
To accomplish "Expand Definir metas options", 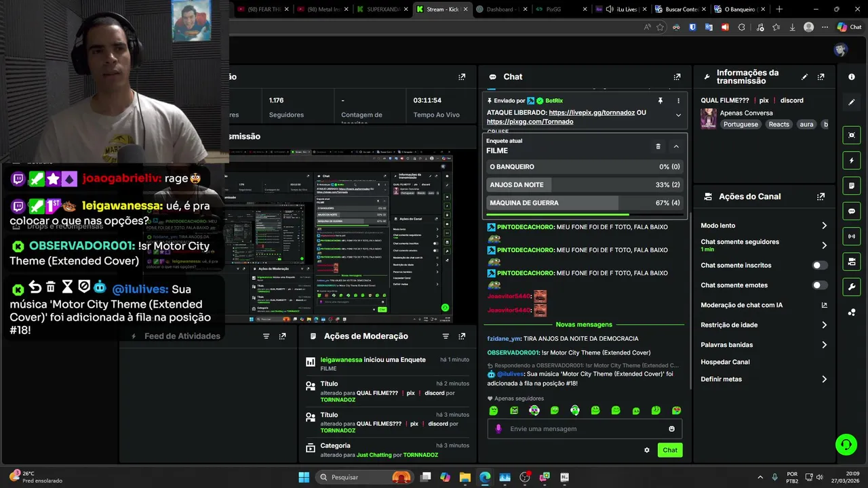I will tap(764, 380).
